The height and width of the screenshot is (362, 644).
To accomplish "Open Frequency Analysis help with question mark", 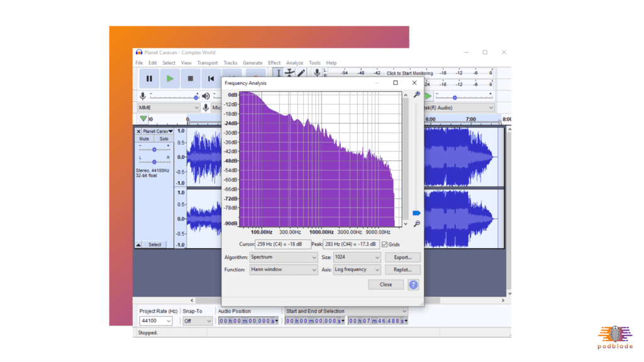I will (x=413, y=285).
